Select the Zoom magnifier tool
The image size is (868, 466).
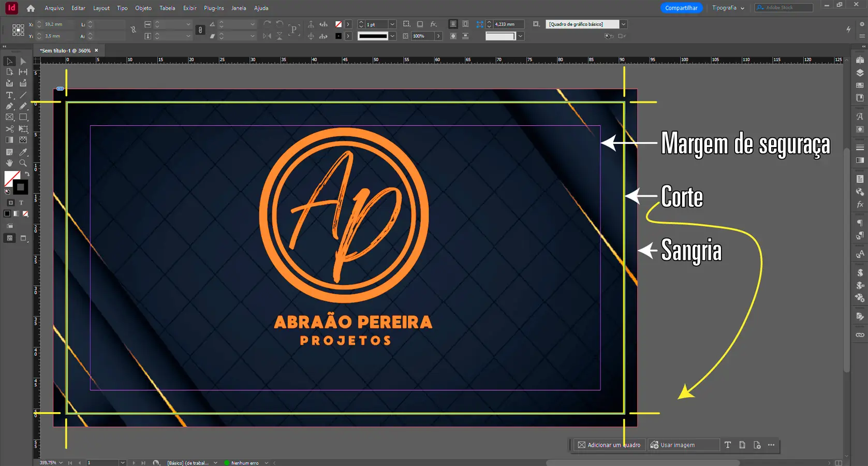tap(23, 163)
